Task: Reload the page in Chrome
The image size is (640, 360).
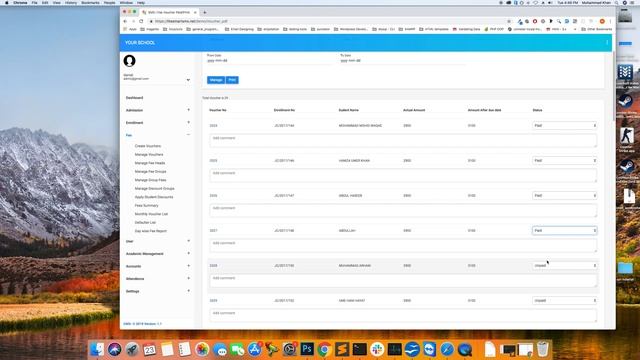Action: (141, 21)
